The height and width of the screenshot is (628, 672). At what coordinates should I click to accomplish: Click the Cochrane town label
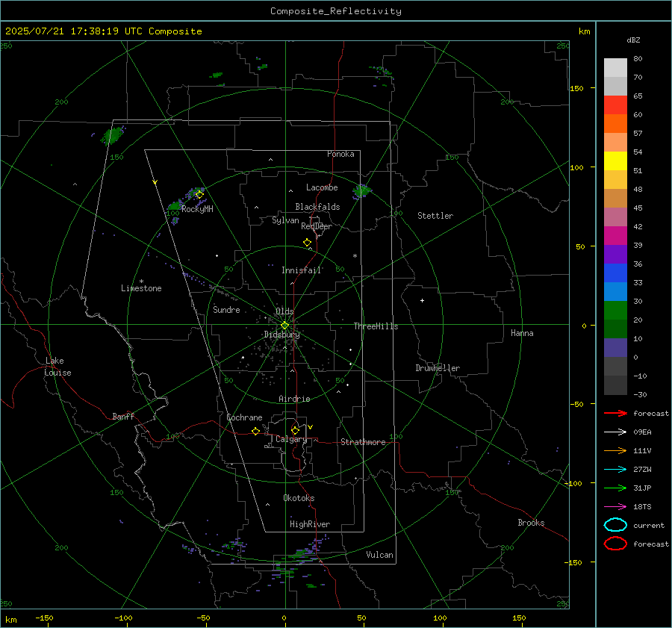point(244,417)
